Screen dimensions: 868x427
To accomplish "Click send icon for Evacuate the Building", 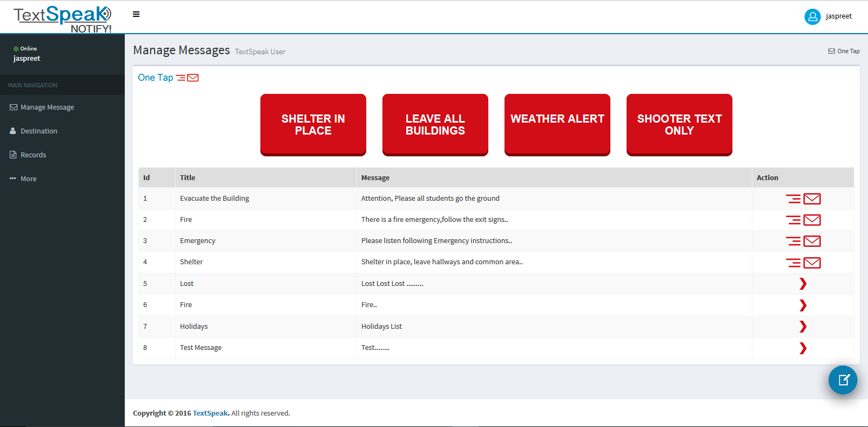I will (803, 199).
